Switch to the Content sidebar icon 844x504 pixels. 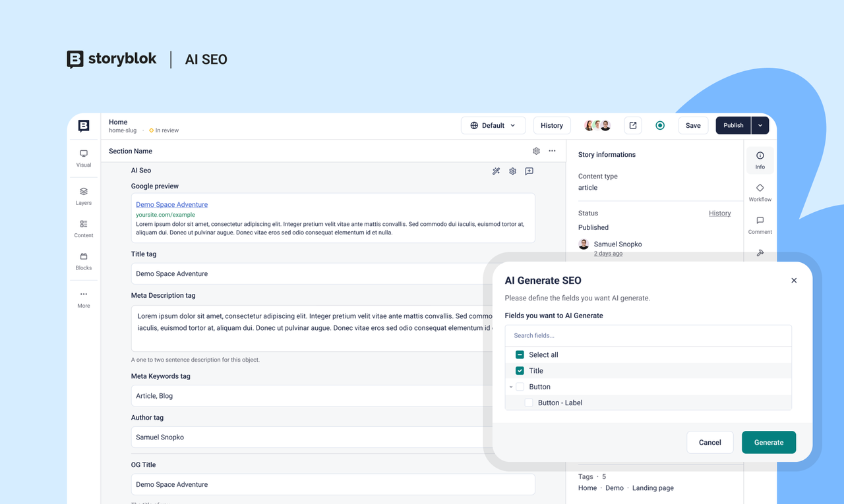coord(83,228)
